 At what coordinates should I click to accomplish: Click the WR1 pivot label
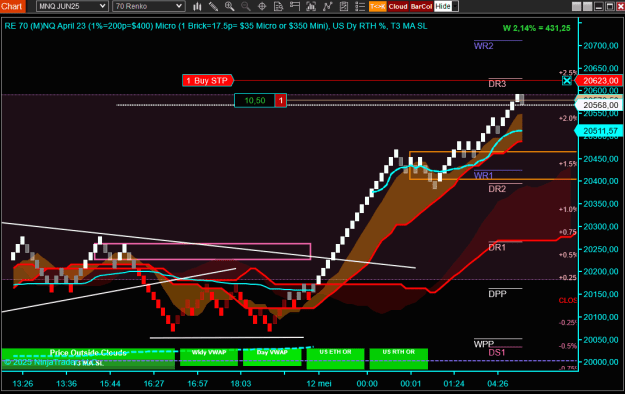[x=483, y=175]
